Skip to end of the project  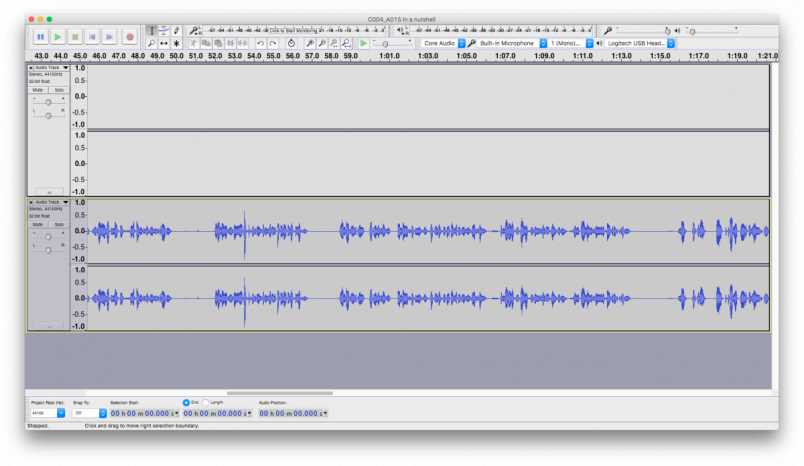tap(109, 37)
